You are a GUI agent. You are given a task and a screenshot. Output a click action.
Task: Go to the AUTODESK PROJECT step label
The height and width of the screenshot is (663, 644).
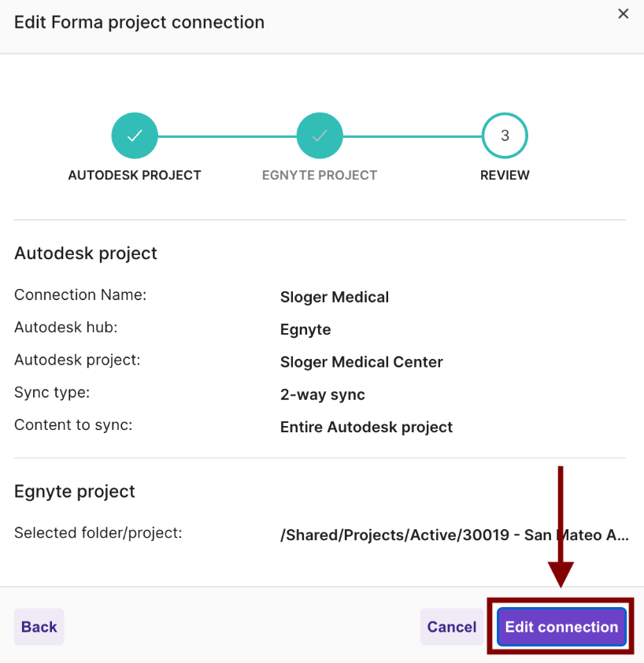click(x=135, y=175)
